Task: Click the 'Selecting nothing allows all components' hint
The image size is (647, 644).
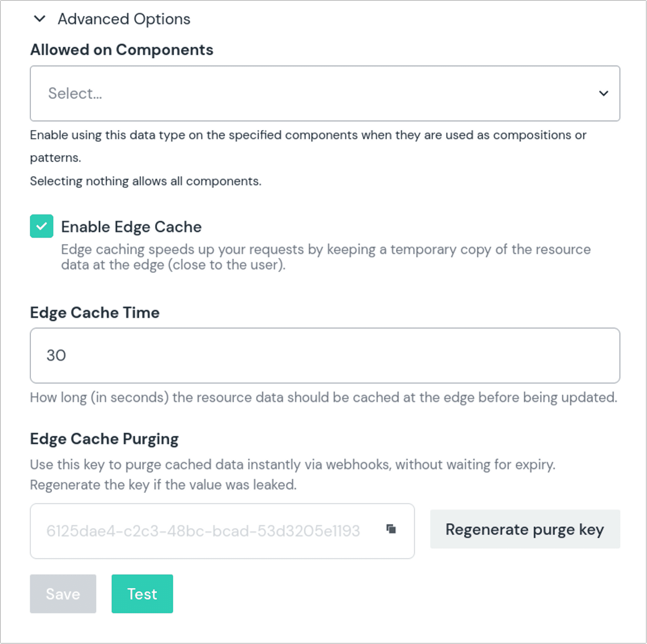Action: coord(146,181)
